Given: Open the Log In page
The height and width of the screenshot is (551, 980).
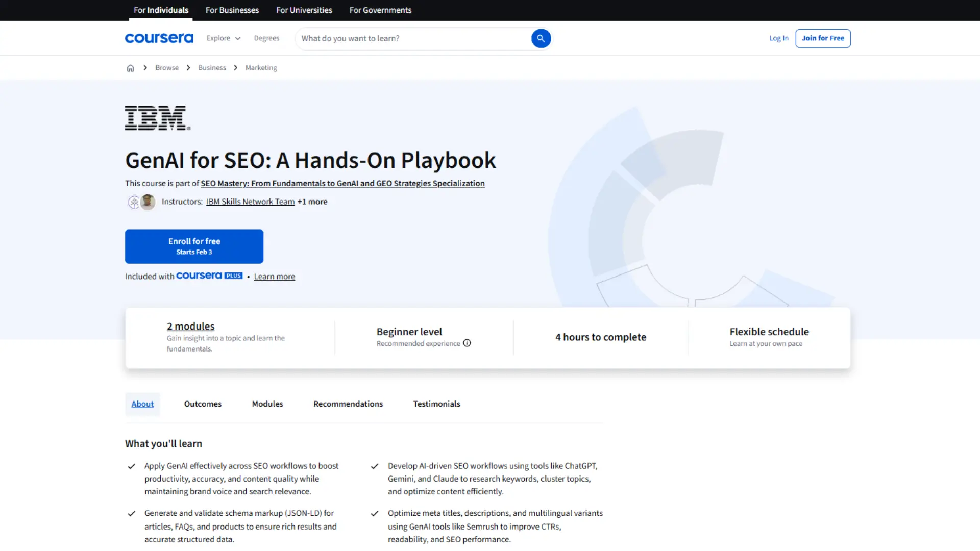Looking at the screenshot, I should click(778, 38).
